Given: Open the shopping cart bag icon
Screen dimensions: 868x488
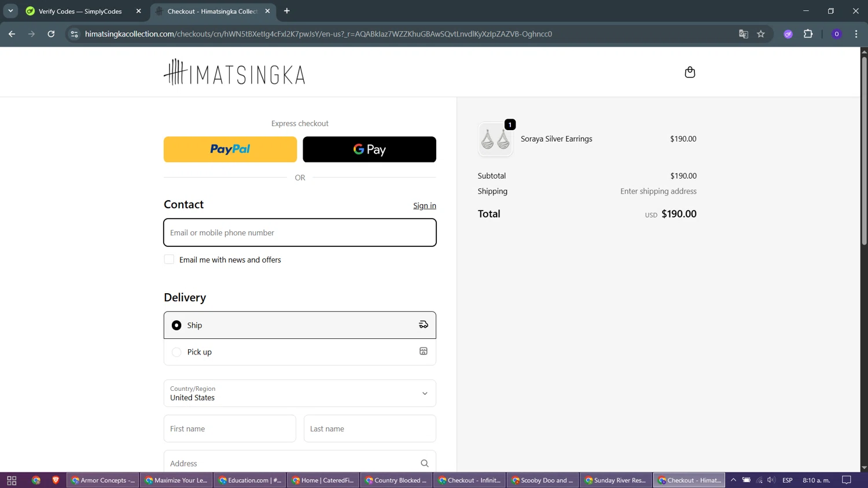Looking at the screenshot, I should coord(690,72).
